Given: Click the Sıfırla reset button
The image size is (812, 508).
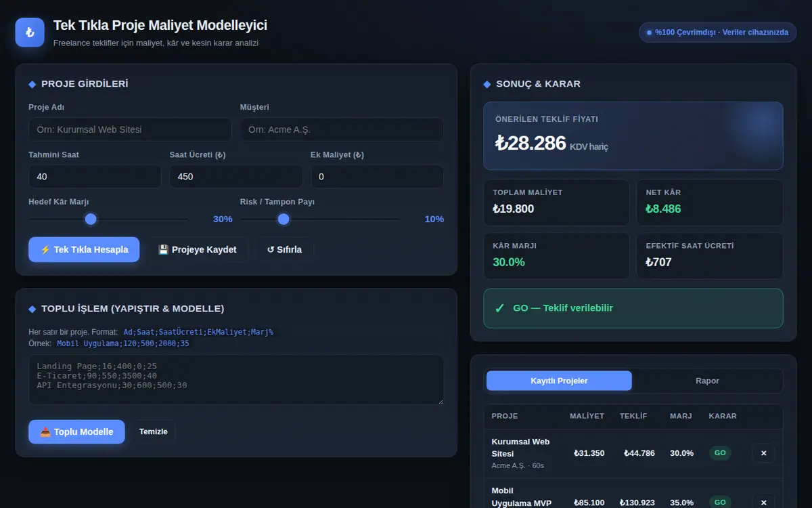Looking at the screenshot, I should pos(284,249).
